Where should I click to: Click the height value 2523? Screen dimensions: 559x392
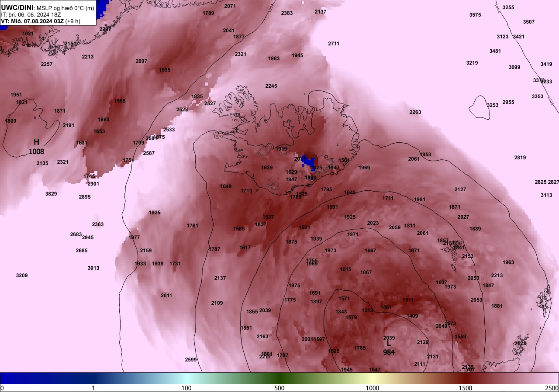(x=182, y=110)
